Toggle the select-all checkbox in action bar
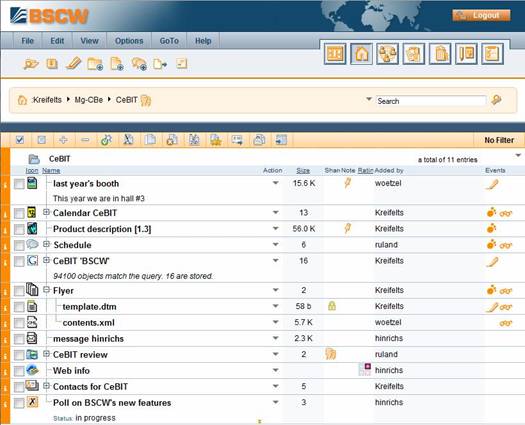Screen dimensions: 525x425 coord(20,140)
